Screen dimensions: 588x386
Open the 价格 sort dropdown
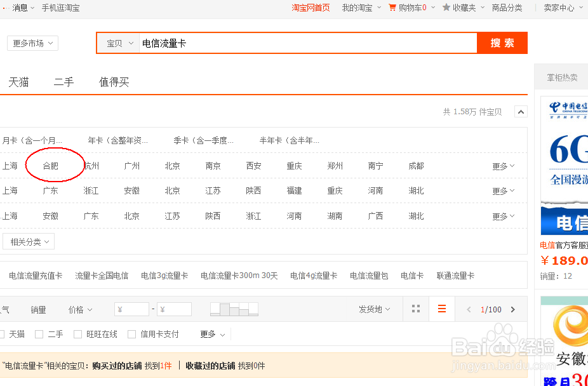(x=80, y=310)
